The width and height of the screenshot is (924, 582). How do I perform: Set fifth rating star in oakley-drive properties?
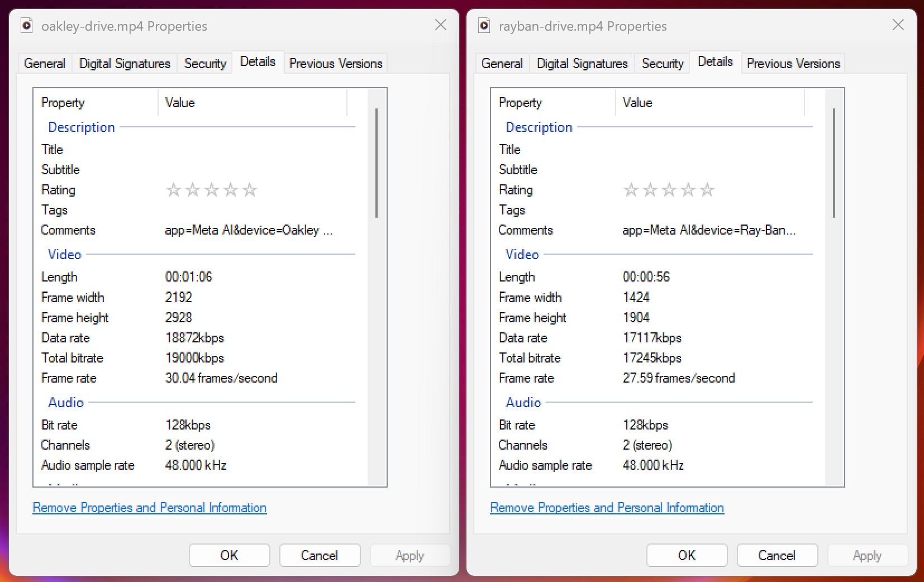point(250,190)
